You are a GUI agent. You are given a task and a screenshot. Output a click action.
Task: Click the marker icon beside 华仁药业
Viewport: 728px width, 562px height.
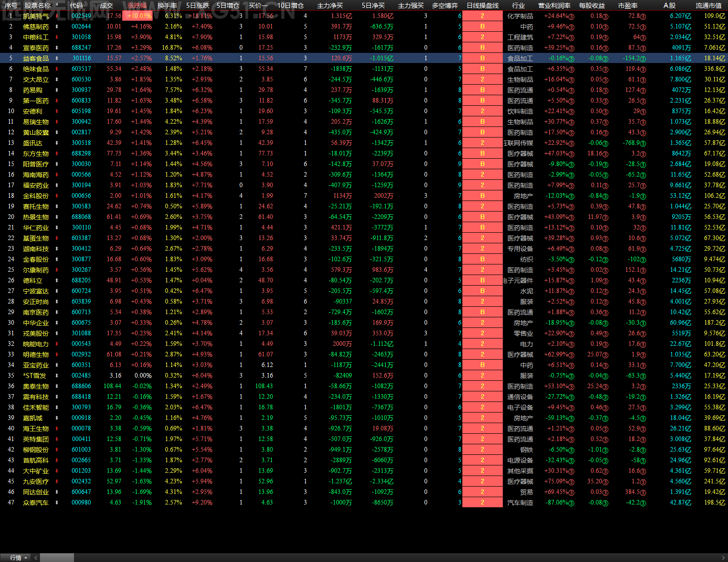[57, 228]
